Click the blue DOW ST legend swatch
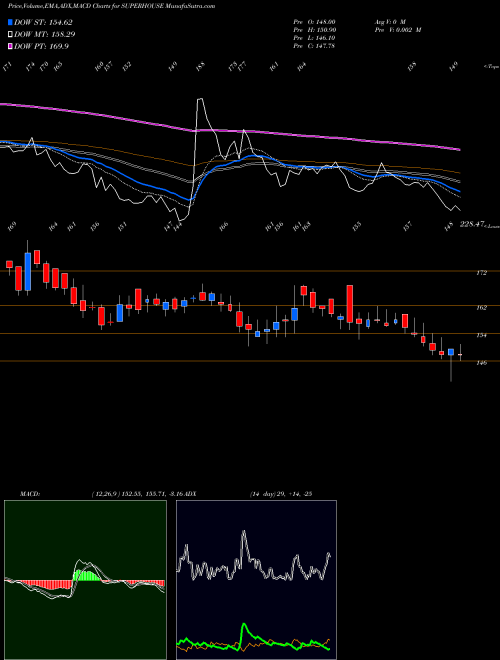 (10, 22)
